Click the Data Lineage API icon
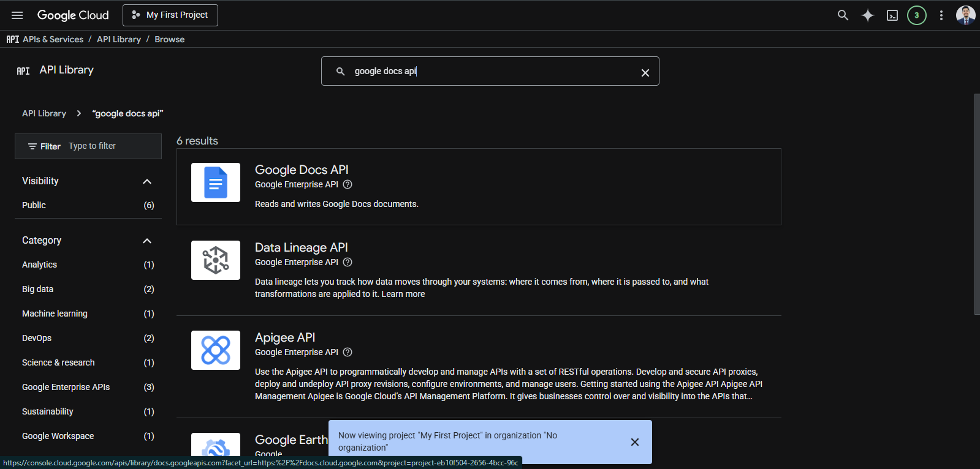The image size is (980, 469). tap(216, 260)
